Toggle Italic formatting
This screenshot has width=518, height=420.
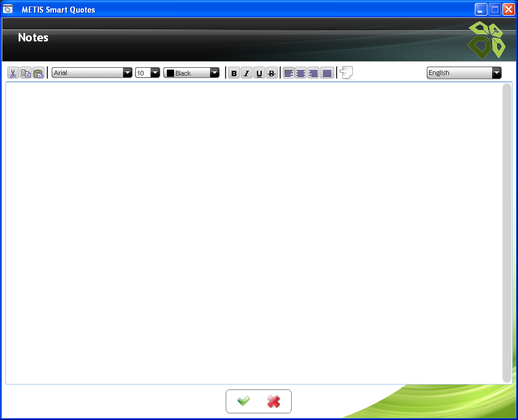click(247, 73)
